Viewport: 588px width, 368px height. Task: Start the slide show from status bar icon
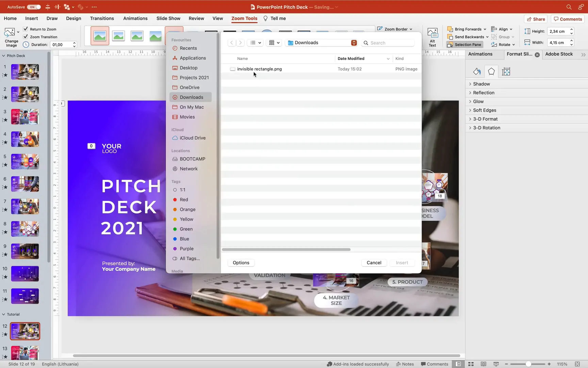496,364
